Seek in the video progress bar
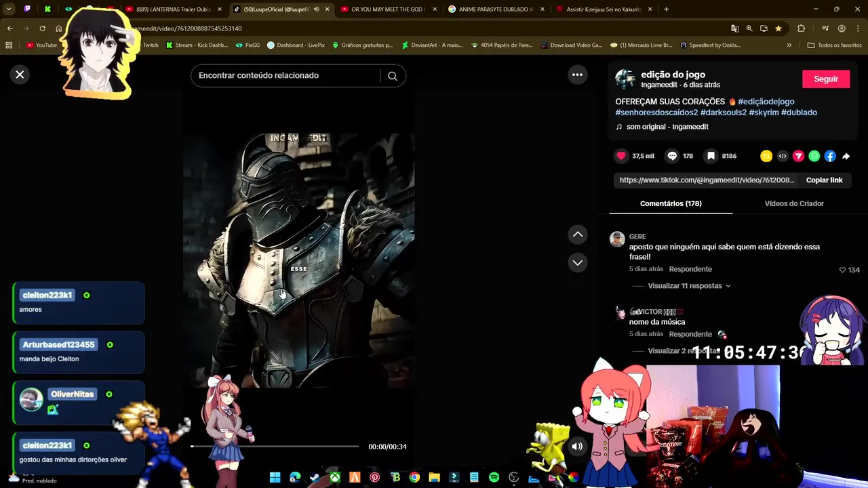The image size is (868, 488). 275,447
